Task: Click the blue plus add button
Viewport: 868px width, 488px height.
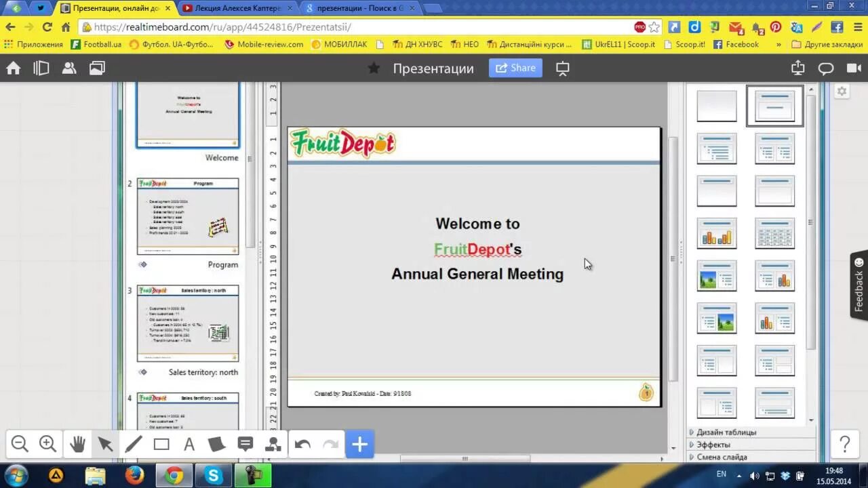Action: (359, 445)
